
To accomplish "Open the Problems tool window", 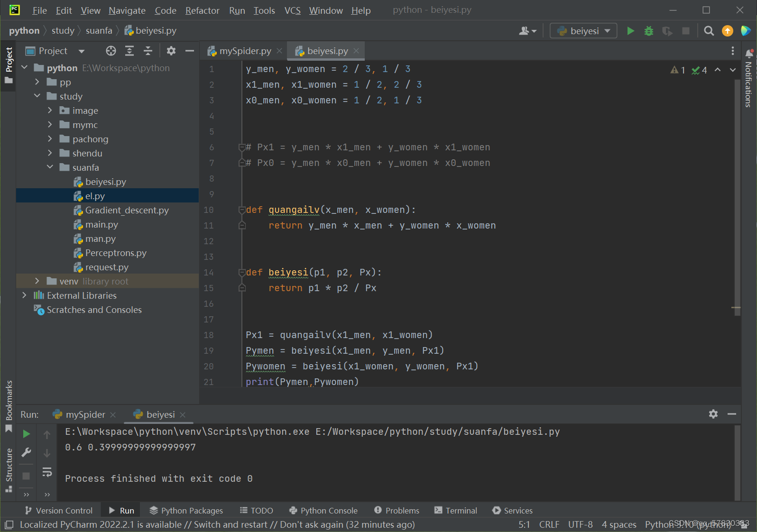I will tap(397, 511).
